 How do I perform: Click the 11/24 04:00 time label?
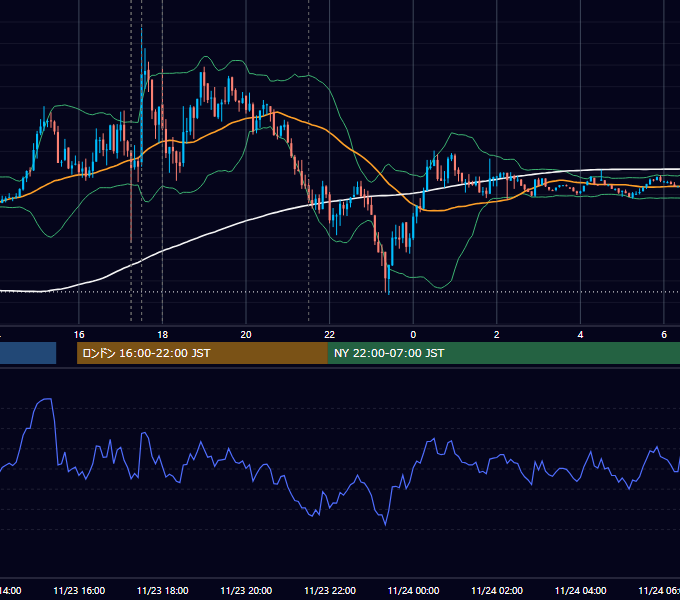(x=581, y=590)
